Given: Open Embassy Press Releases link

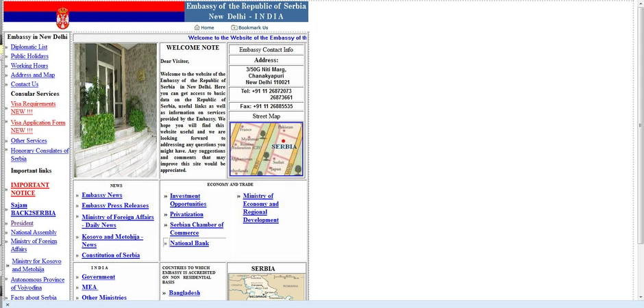Looking at the screenshot, I should [115, 205].
